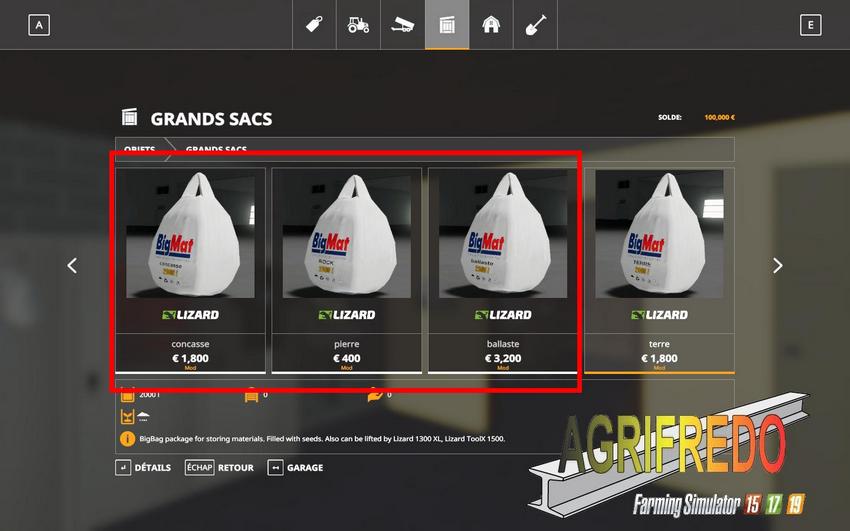Pick the terre big bag item

(x=659, y=270)
